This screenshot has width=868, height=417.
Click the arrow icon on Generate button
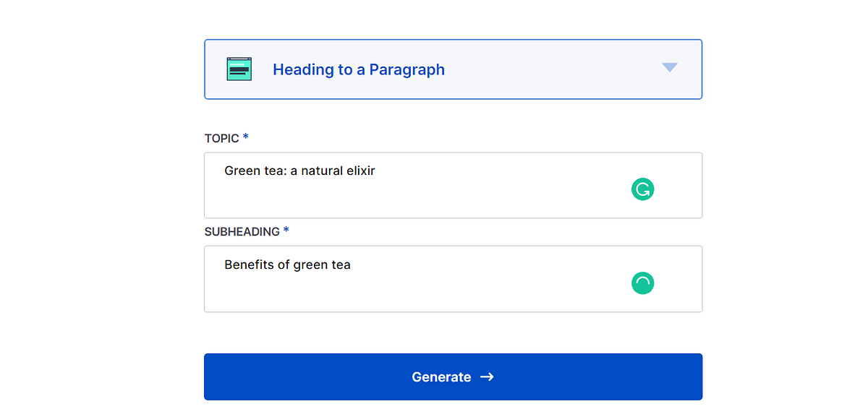click(x=487, y=377)
